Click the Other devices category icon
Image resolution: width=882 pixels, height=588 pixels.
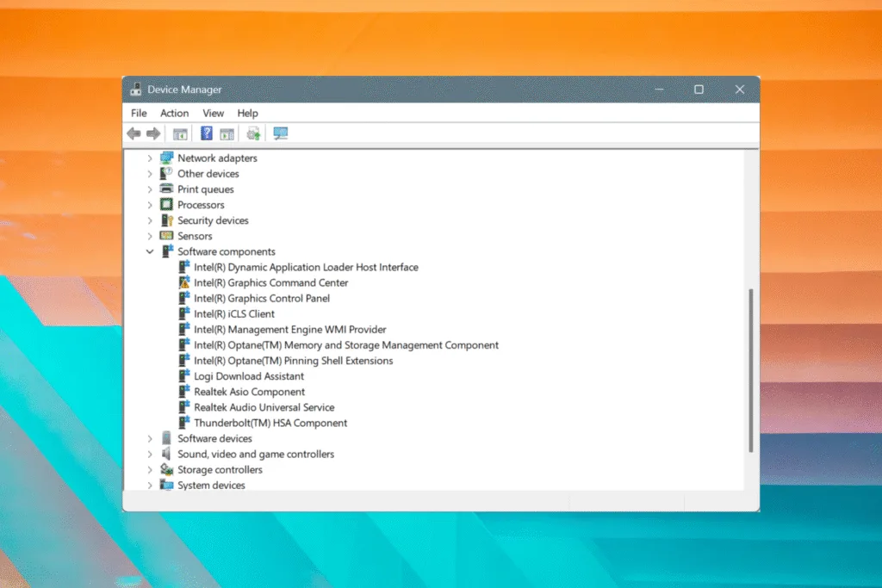pyautogui.click(x=166, y=174)
